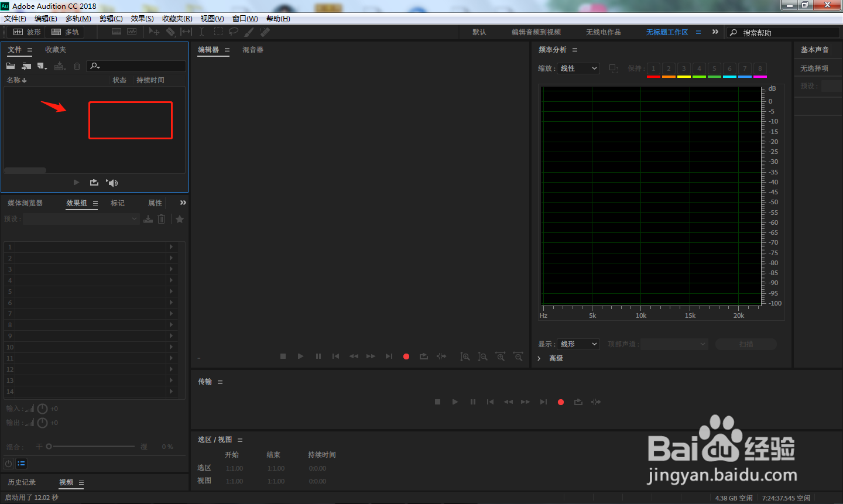Screen dimensions: 843x504
Task: Toggle hold button 4 in 频率分析
Action: click(700, 69)
